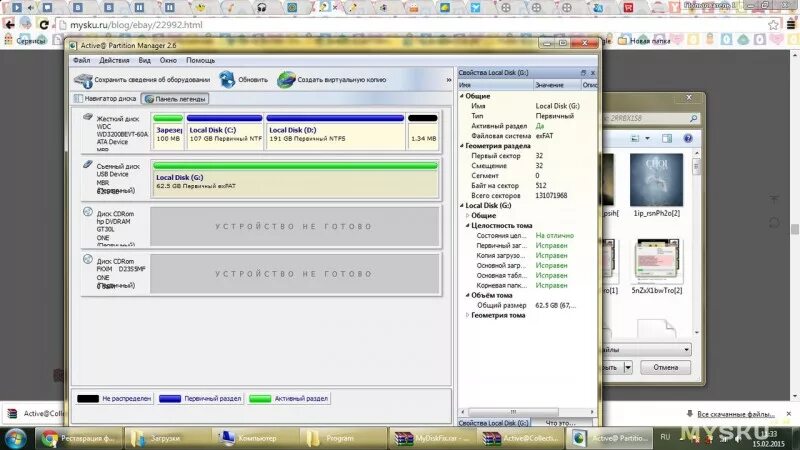The image size is (800, 450).
Task: Open file type dropdown in file dialog
Action: point(686,350)
